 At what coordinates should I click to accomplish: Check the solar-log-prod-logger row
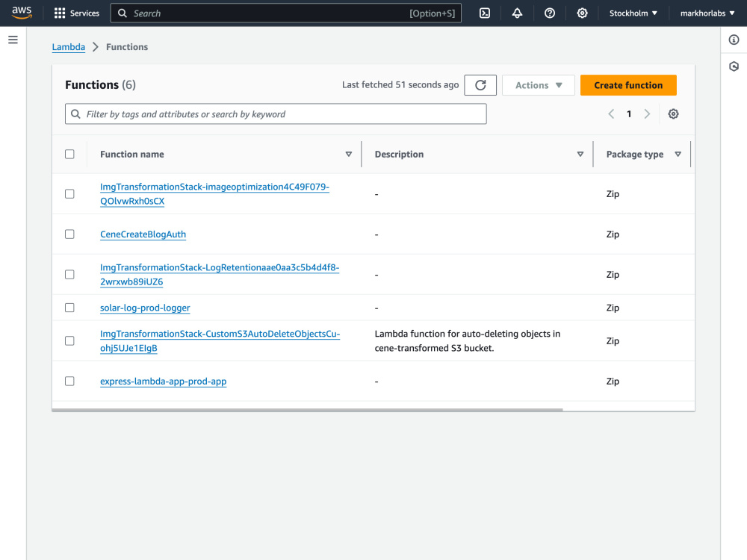point(69,308)
